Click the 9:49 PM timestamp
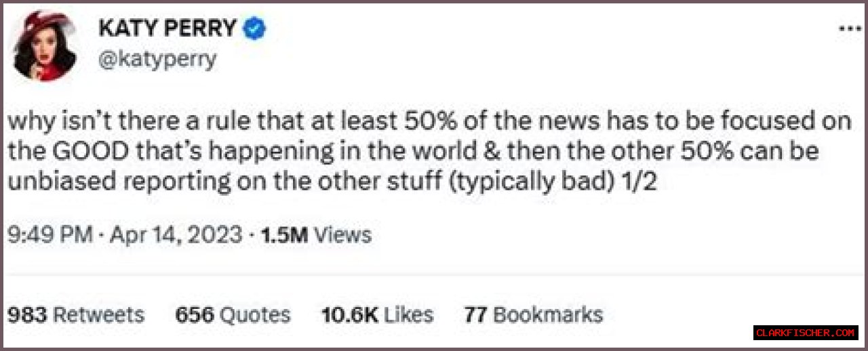The width and height of the screenshot is (868, 351). point(49,235)
